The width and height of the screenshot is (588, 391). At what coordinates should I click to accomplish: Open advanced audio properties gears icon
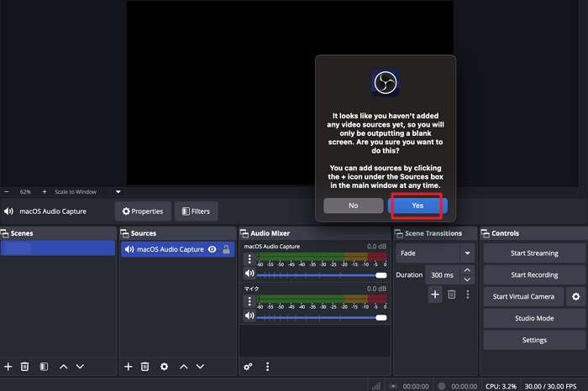[x=248, y=367]
